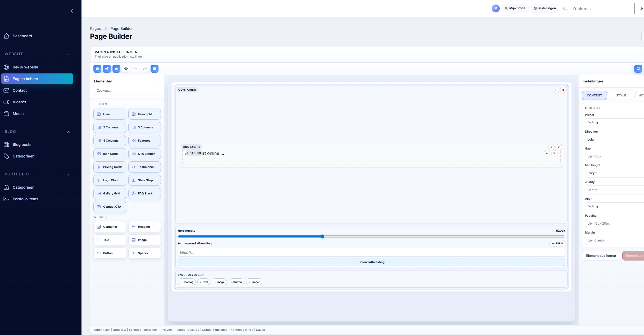Viewport: 644px width, 335px height.
Task: Toggle the columns layout panel icon
Action: [154, 69]
